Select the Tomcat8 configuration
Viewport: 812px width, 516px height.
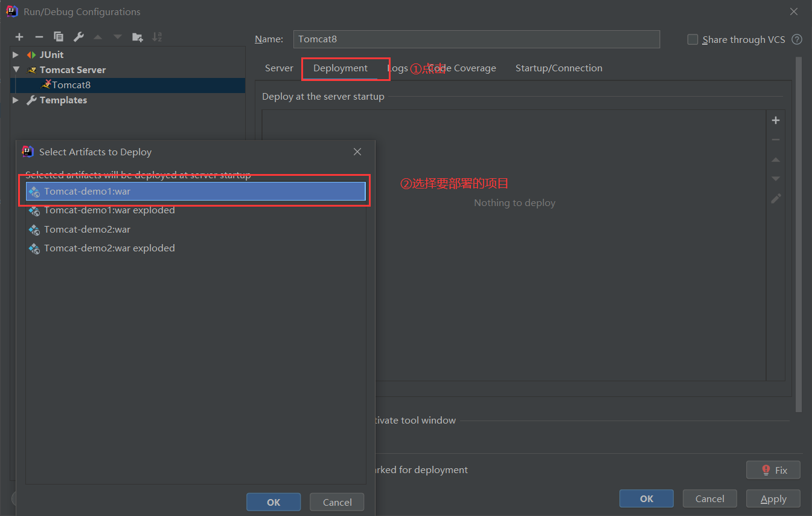(128, 85)
